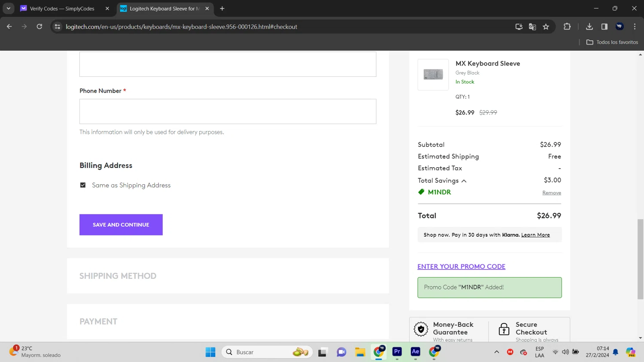Open the Windows Start menu
This screenshot has height=362, width=644.
pos(210,352)
